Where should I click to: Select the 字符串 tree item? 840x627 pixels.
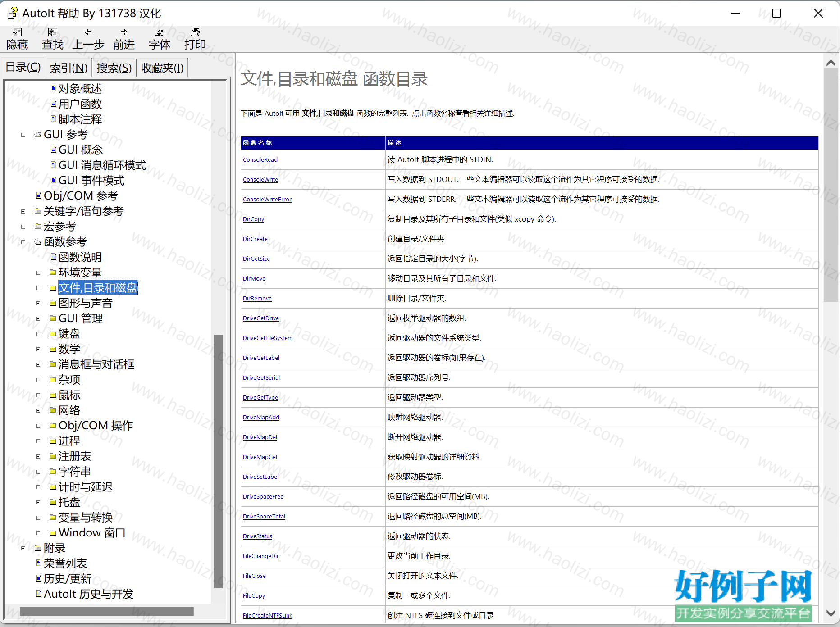click(75, 472)
